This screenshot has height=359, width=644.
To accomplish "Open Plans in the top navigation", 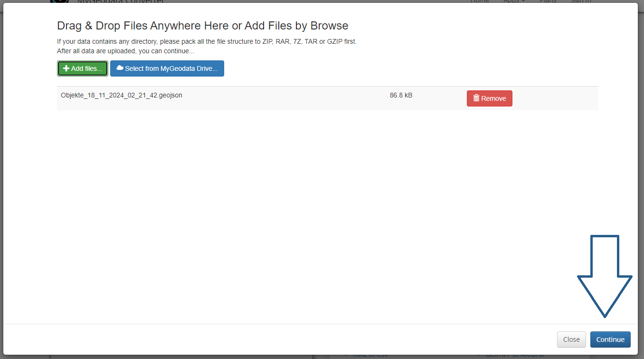I will pyautogui.click(x=549, y=1).
